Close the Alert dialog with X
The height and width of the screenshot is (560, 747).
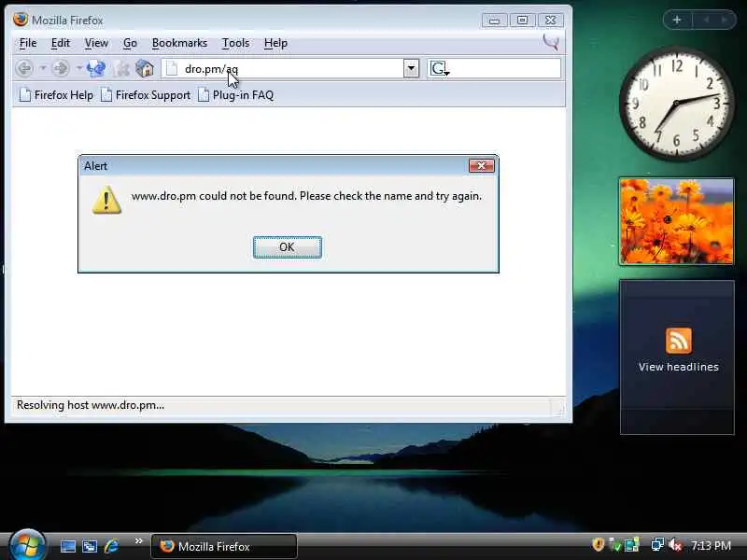coord(481,166)
